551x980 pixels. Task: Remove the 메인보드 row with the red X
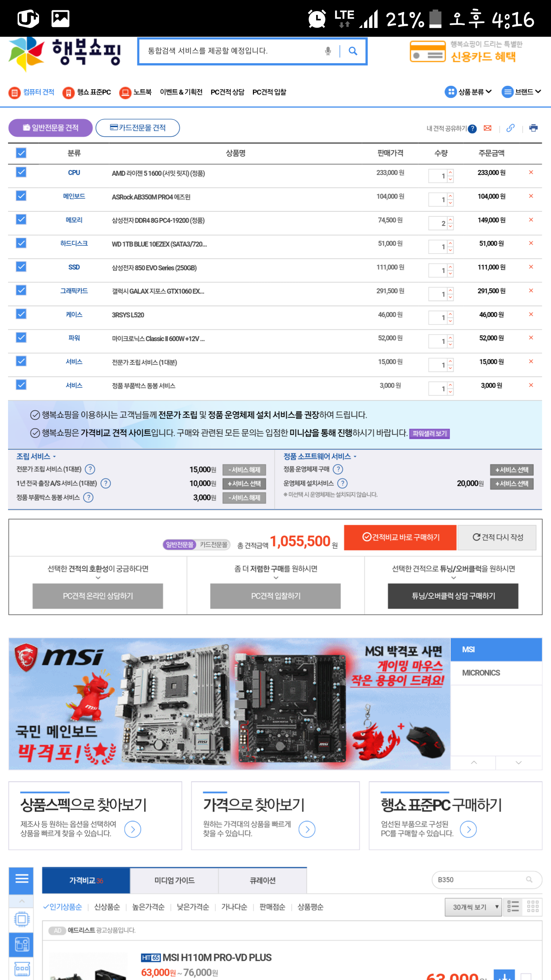click(531, 196)
